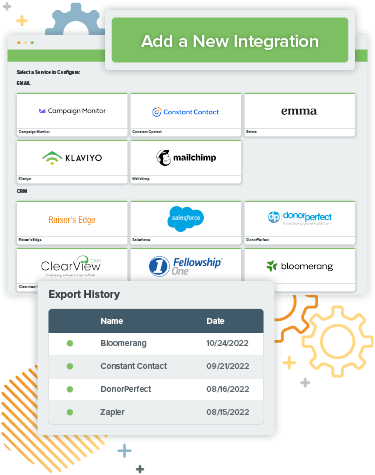Select the Fellowship One card
The height and width of the screenshot is (475, 375).
(x=186, y=265)
